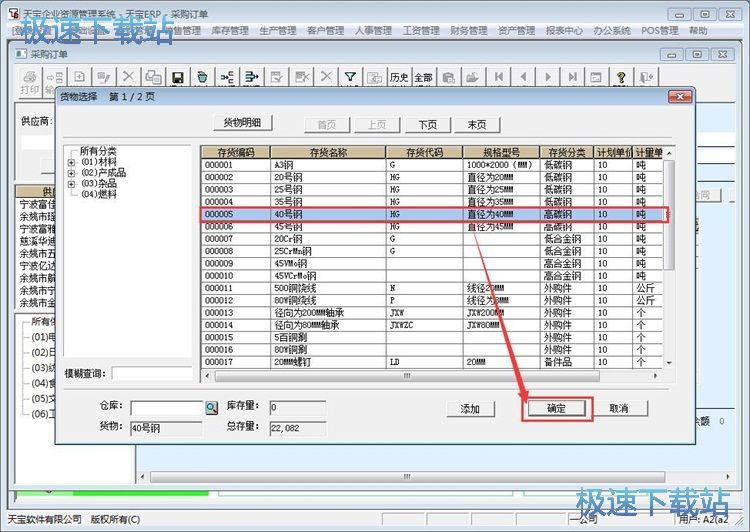Viewport: 750px width, 532px height.
Task: Click the warehouse search magnifier icon
Action: [x=211, y=408]
